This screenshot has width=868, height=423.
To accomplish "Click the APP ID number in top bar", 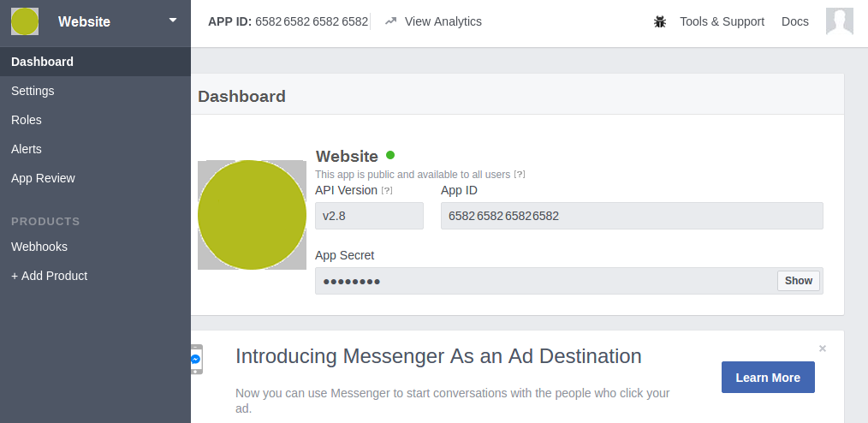I will [x=312, y=21].
